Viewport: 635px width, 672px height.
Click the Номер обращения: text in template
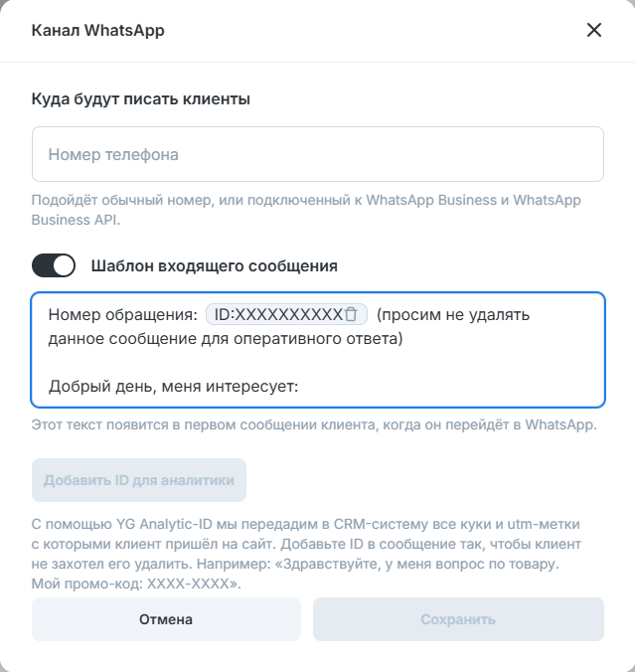(x=122, y=315)
